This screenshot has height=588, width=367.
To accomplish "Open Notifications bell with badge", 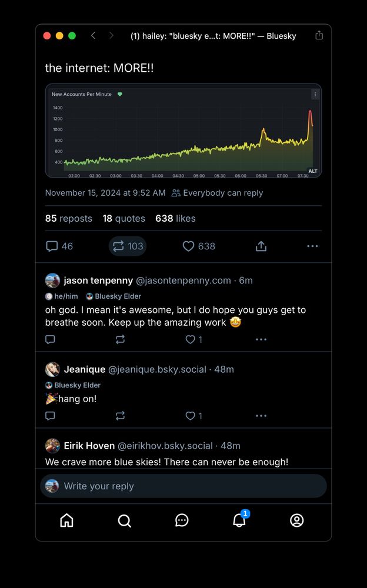I will pos(240,519).
